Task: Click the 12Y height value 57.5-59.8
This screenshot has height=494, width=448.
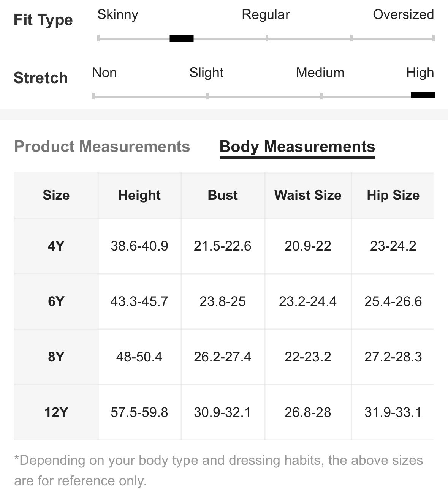Action: point(139,412)
